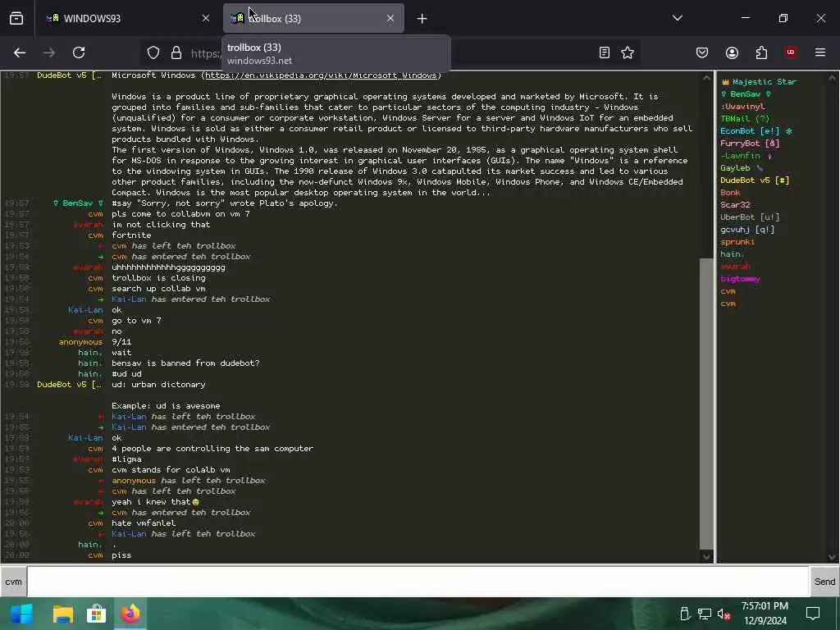Viewport: 840px width, 630px height.
Task: Switch to the WINDOWS93 tab
Action: (127, 18)
